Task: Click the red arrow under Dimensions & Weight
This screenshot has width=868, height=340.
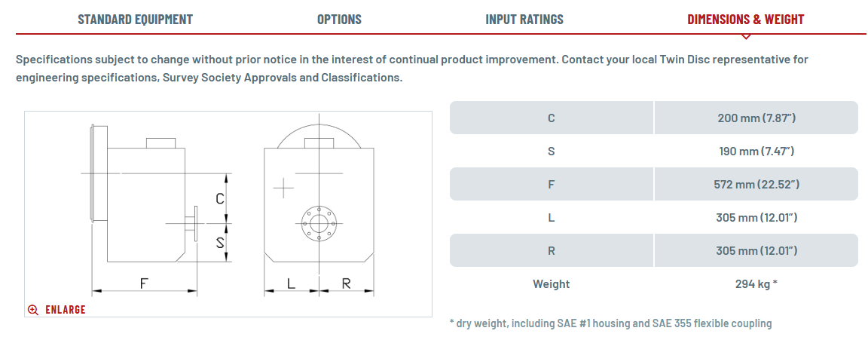Action: (745, 35)
